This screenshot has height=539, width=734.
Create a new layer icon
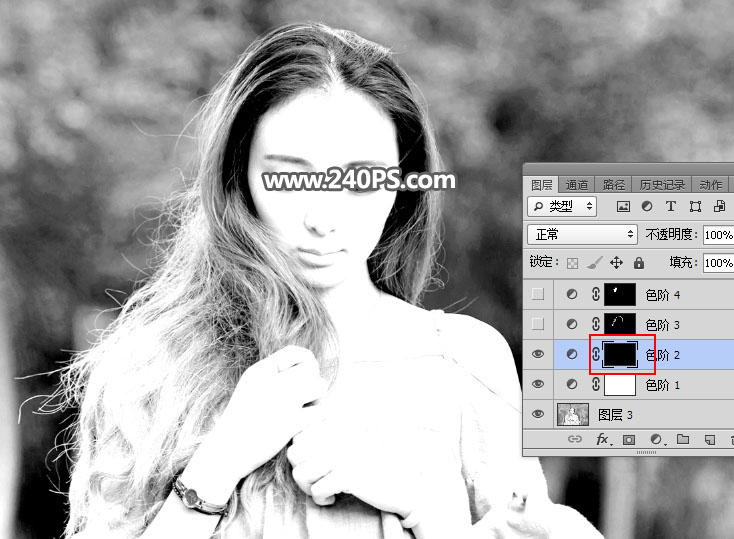[710, 440]
